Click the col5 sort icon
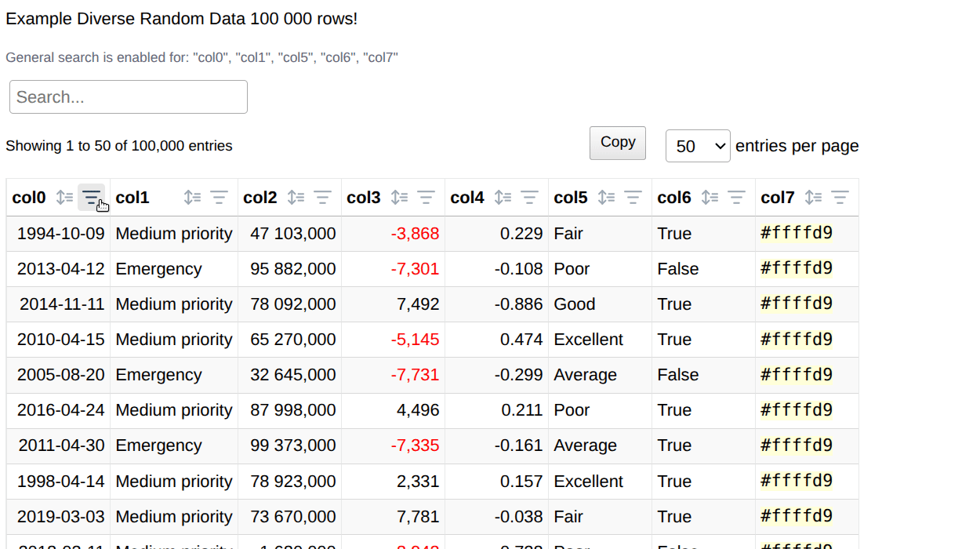Screen dimensions: 980x549 [x=606, y=198]
